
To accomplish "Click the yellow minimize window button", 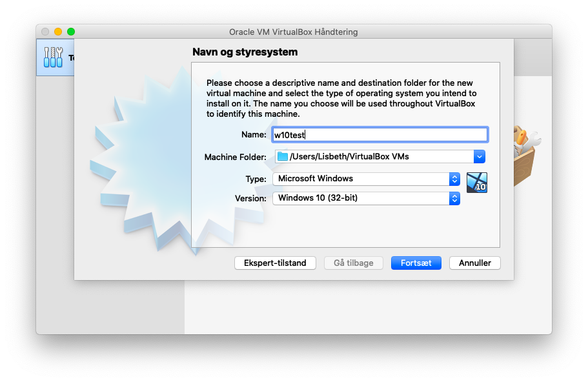I will [58, 32].
